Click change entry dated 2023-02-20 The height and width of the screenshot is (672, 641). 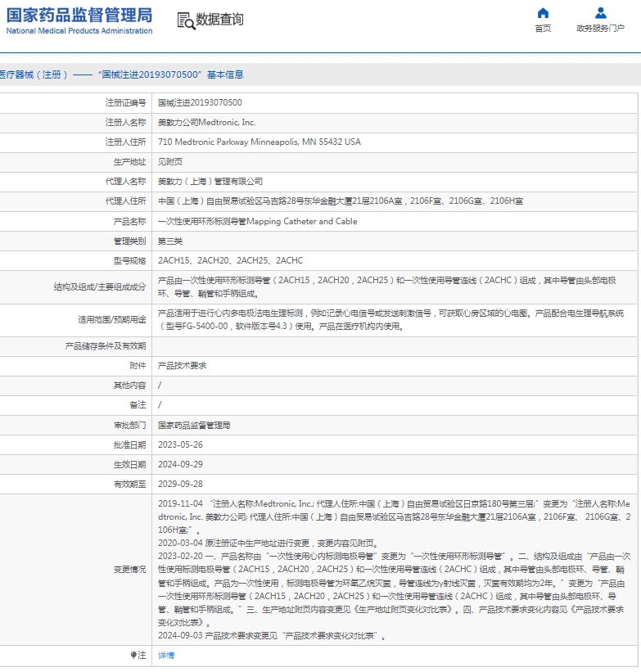click(x=395, y=589)
